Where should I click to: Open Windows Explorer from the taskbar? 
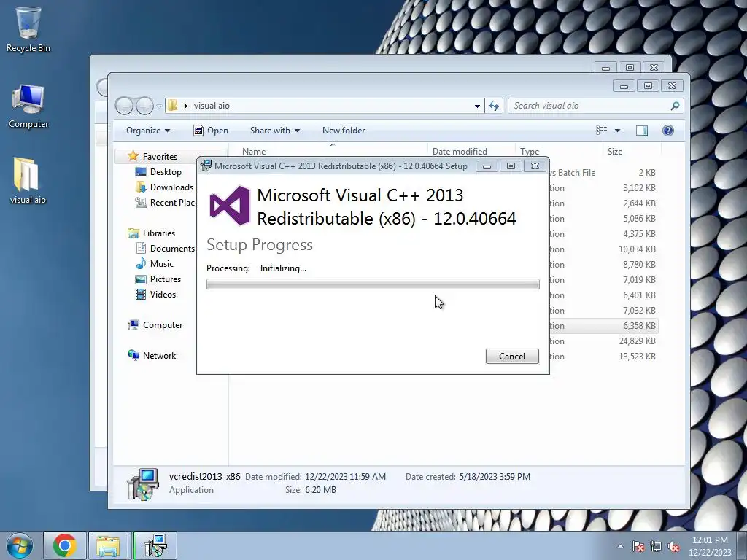108,545
